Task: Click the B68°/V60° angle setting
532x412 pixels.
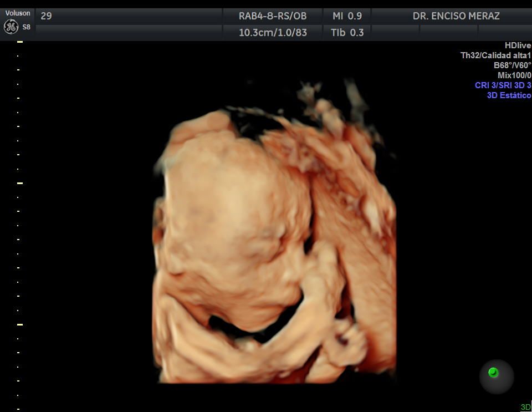Action: tap(513, 65)
